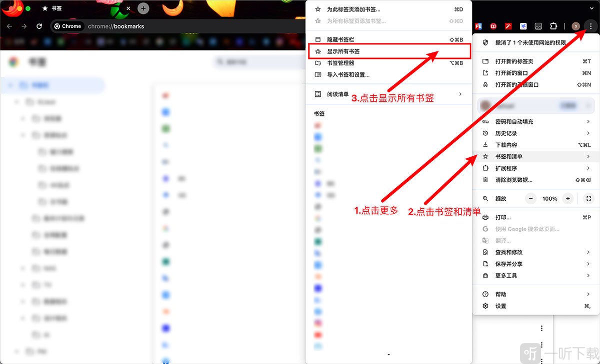Open a new incognito window (⇧⌘N entry)
600x364 pixels.
pos(536,85)
